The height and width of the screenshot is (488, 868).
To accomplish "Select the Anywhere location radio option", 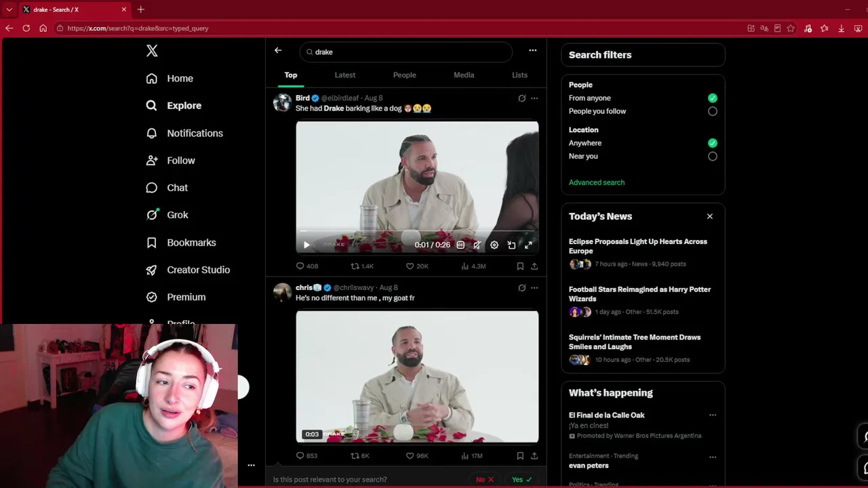I will click(x=713, y=143).
